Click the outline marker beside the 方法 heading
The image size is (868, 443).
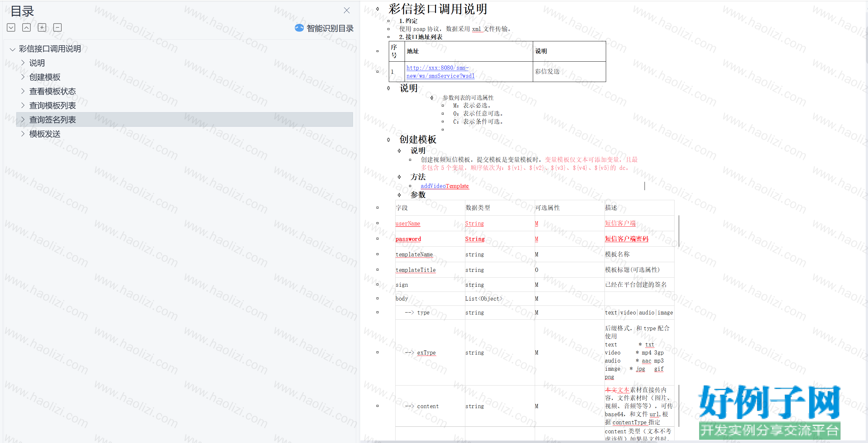click(399, 177)
